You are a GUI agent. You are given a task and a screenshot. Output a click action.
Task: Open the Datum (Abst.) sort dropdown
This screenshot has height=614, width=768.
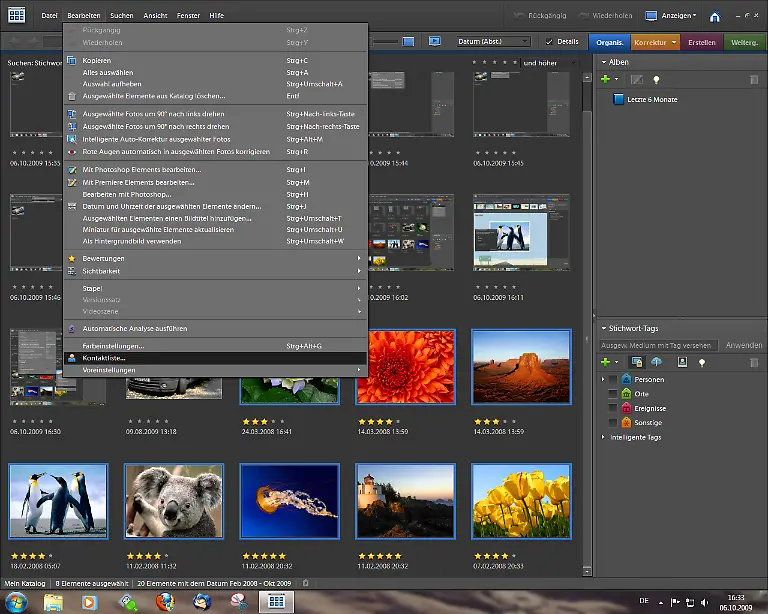click(493, 42)
